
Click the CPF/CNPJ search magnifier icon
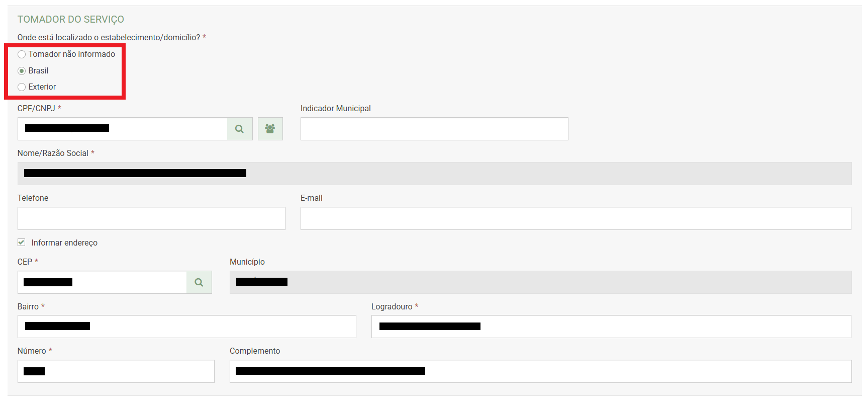point(240,129)
